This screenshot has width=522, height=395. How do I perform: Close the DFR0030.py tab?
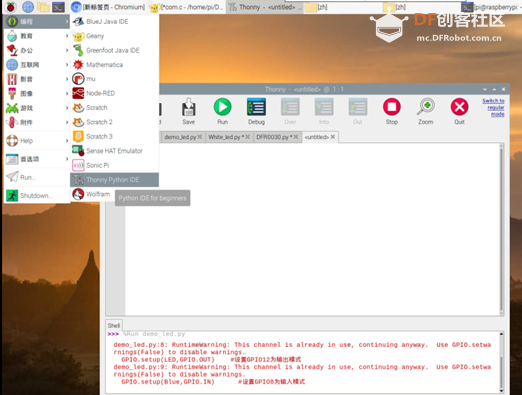click(x=296, y=137)
